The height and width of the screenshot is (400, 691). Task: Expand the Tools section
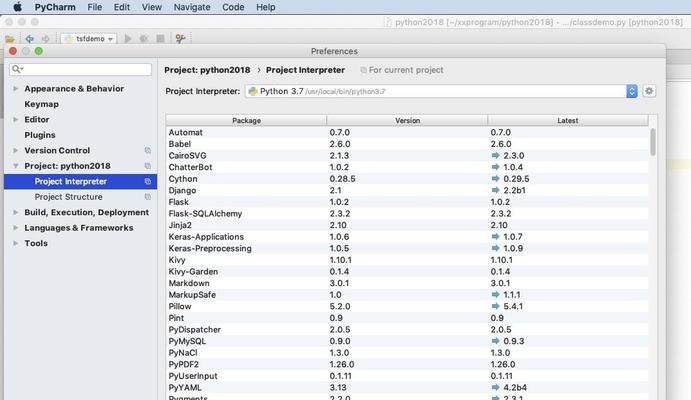tap(15, 243)
